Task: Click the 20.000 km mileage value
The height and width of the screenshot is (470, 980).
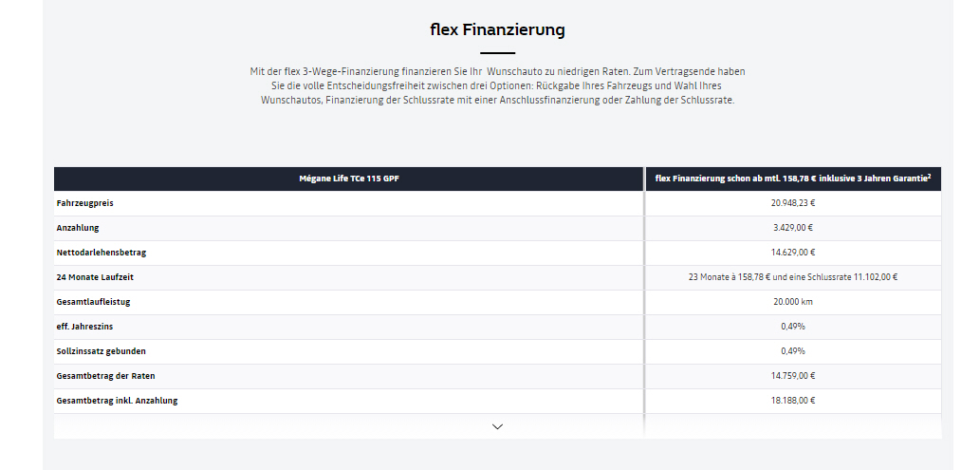Action: tap(793, 302)
